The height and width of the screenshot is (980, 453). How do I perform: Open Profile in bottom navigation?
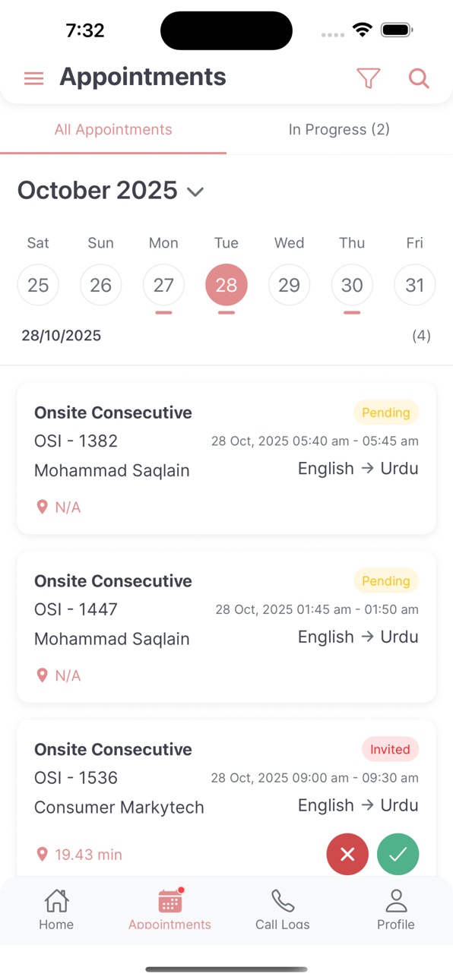point(396,909)
